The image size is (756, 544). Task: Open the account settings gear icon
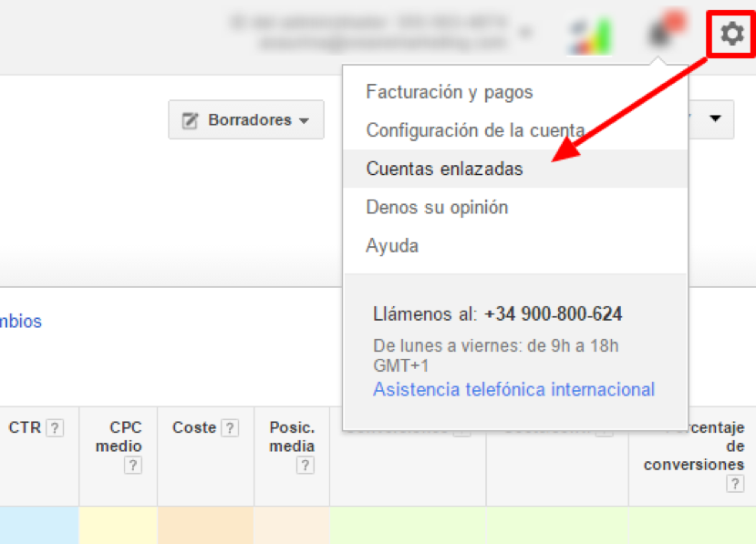pos(730,35)
